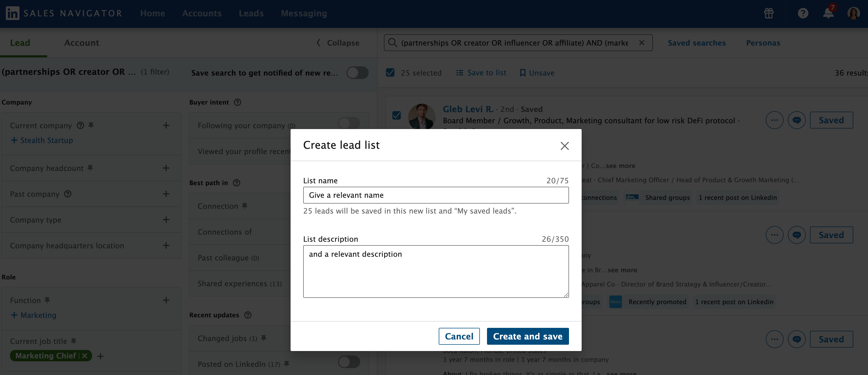868x375 pixels.
Task: Open more actions for Gleb Levi R.
Action: point(774,120)
